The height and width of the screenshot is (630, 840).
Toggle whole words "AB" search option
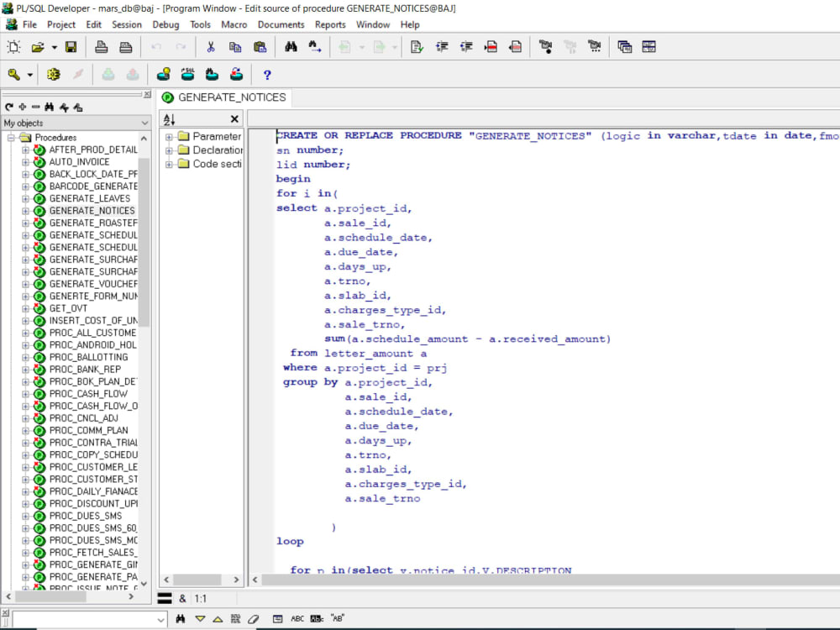338,619
